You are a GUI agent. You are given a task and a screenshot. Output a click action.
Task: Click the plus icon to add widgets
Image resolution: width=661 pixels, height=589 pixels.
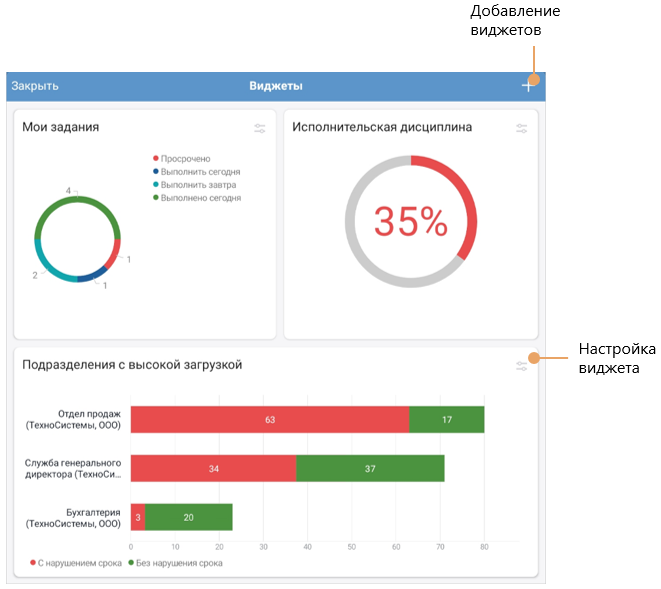tap(527, 86)
